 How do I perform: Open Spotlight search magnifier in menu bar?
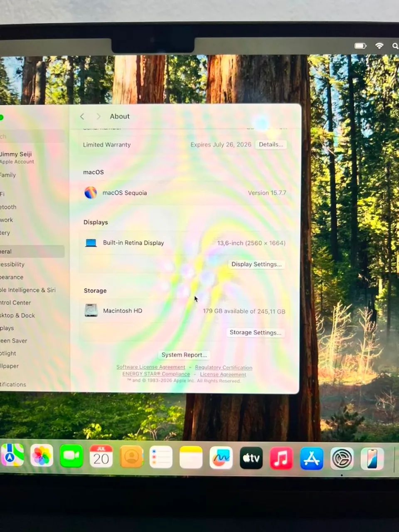click(395, 46)
